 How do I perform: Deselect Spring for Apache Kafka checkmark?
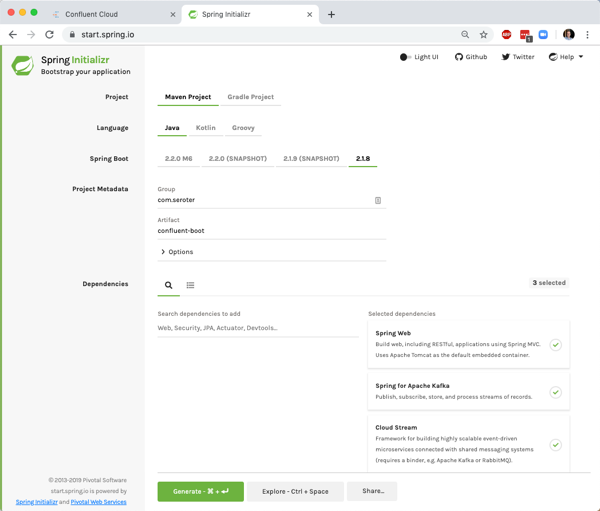point(556,392)
